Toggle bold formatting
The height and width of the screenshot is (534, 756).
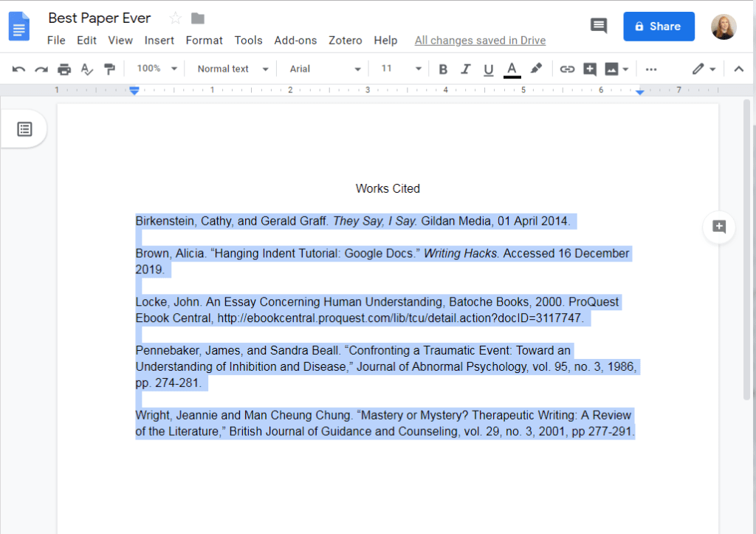pyautogui.click(x=443, y=69)
